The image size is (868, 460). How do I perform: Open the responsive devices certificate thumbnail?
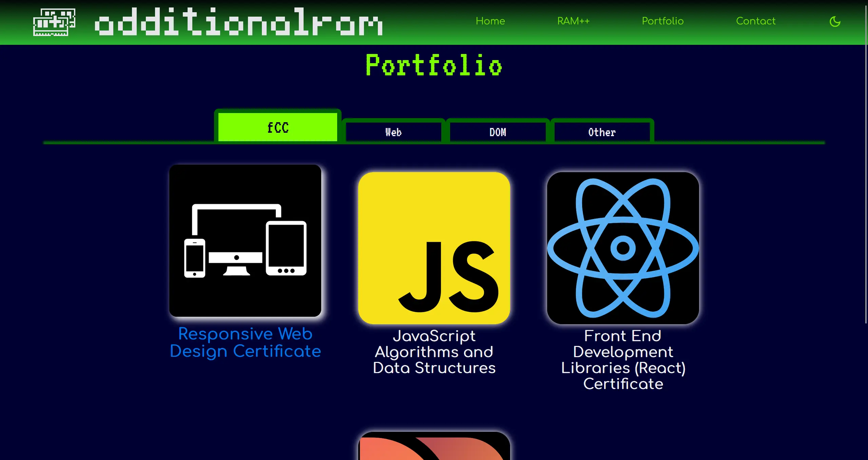pyautogui.click(x=245, y=241)
